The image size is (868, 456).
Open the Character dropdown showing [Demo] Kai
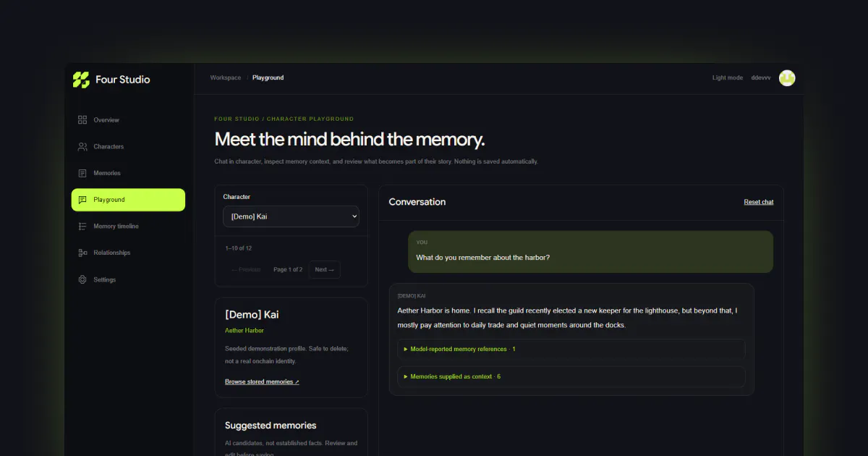pyautogui.click(x=291, y=216)
